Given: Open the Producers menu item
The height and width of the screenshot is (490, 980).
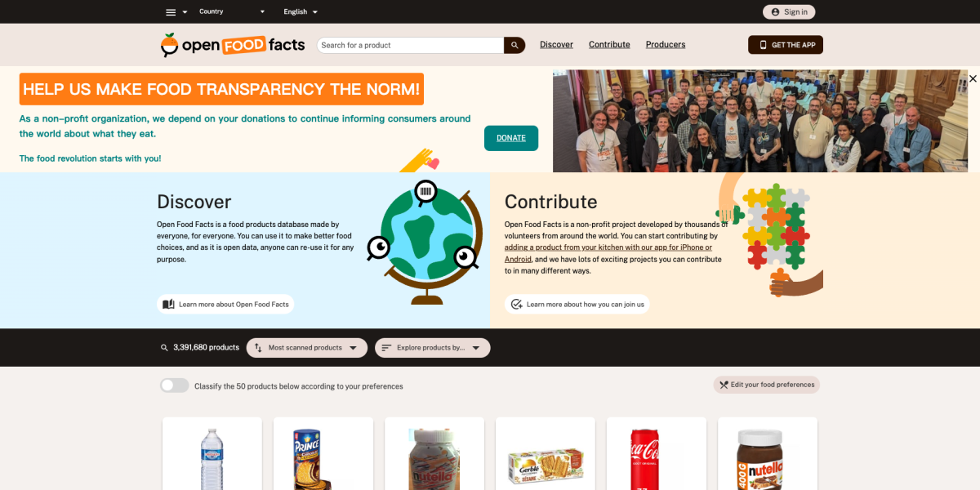Looking at the screenshot, I should coord(666,45).
